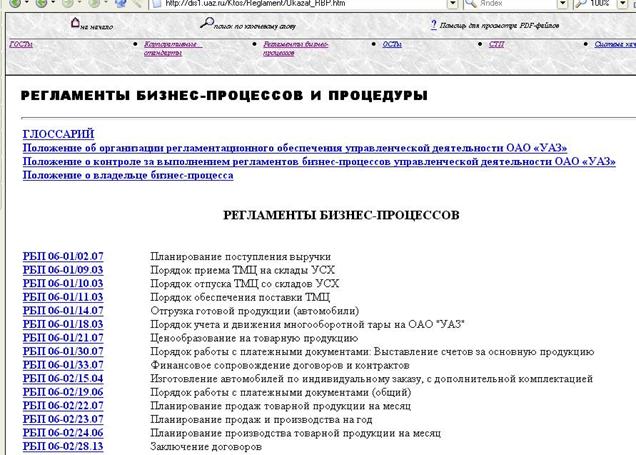Open regulation РБП 06-01/21.07 link

(x=62, y=338)
